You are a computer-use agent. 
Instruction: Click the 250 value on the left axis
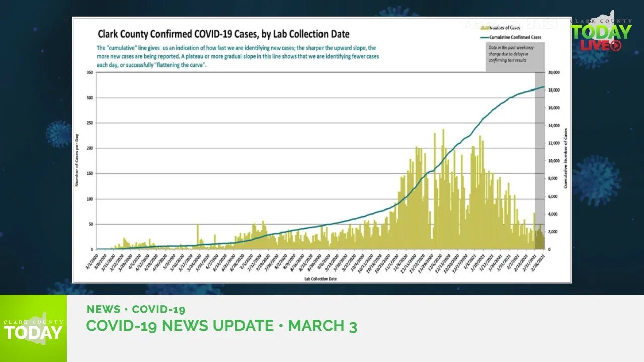(90, 123)
